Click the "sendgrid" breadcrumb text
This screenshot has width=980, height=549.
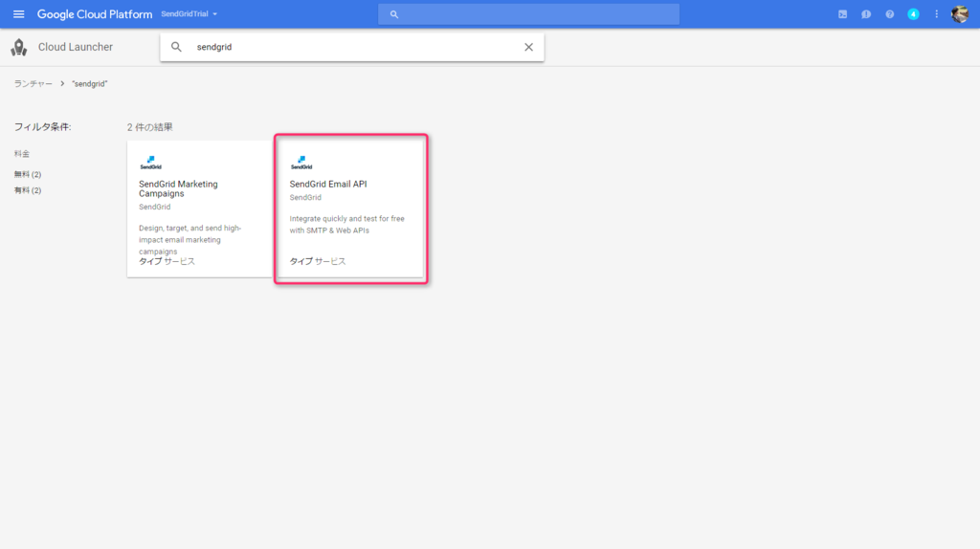coord(89,84)
